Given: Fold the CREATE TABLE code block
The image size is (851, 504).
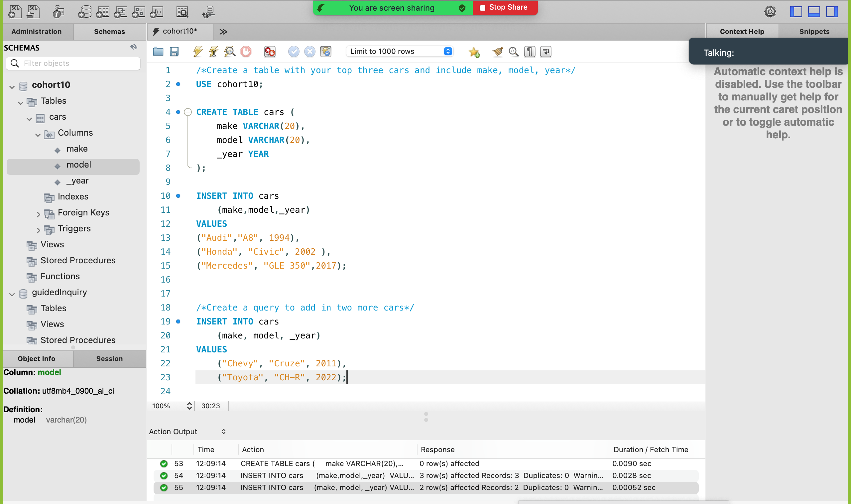Looking at the screenshot, I should [188, 112].
